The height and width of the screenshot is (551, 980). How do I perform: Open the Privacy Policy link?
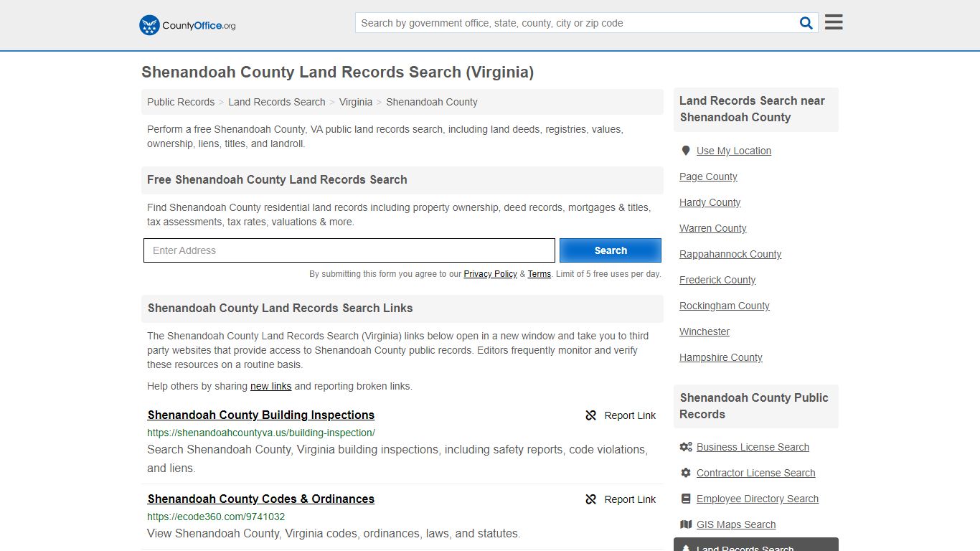(x=490, y=274)
